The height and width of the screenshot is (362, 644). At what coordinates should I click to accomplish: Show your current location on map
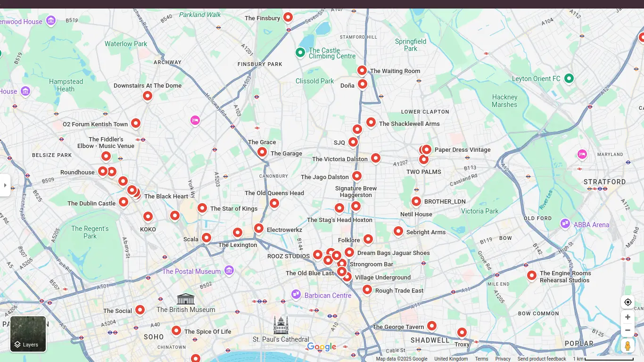pos(627,302)
